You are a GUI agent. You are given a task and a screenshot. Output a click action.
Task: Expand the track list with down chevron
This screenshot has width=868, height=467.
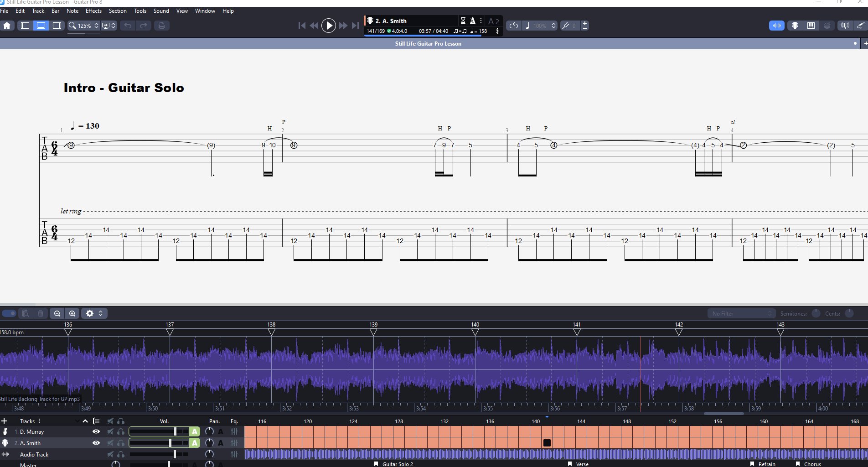coord(77,421)
